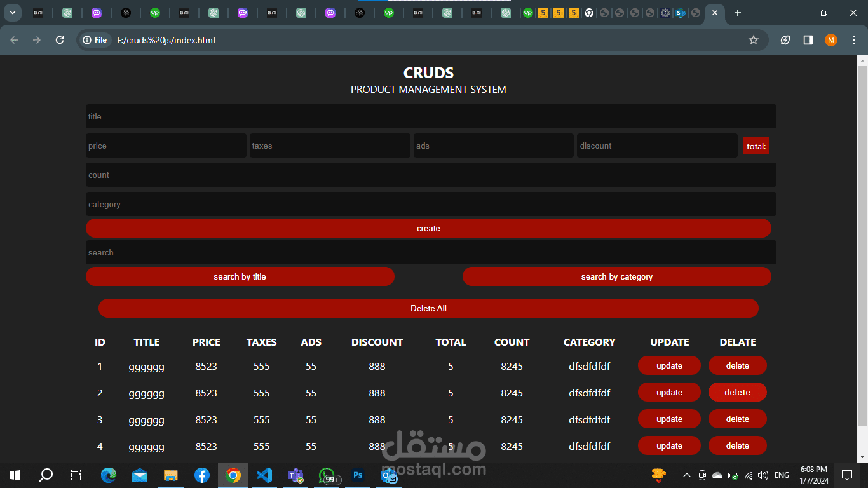The image size is (868, 488).
Task: Focus the title input field
Action: (431, 116)
